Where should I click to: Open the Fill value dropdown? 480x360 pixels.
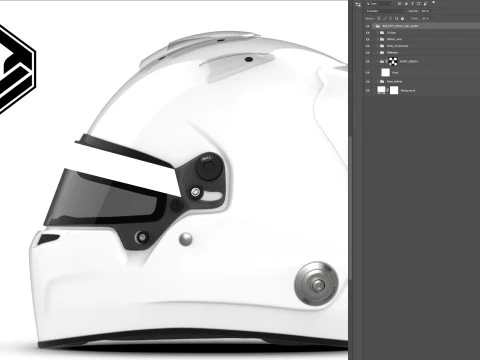point(432,19)
